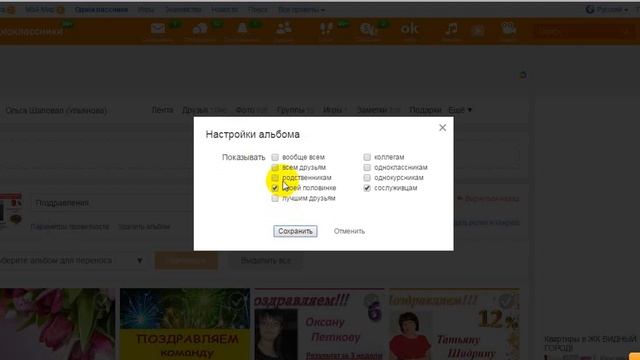Check the 'коллегам' checkbox

pos(367,157)
